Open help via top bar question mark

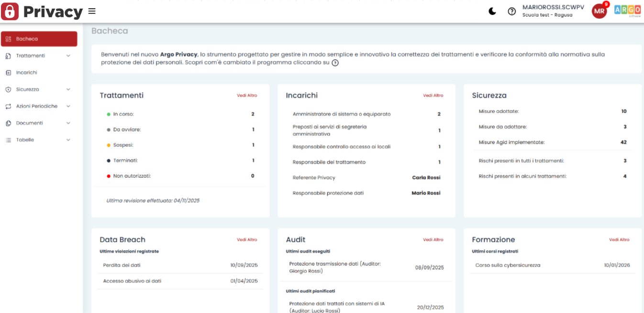[511, 11]
